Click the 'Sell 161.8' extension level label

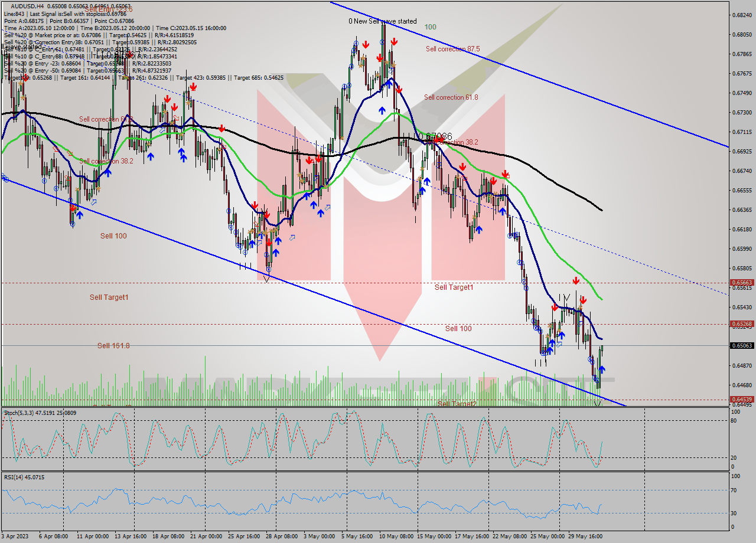[112, 345]
